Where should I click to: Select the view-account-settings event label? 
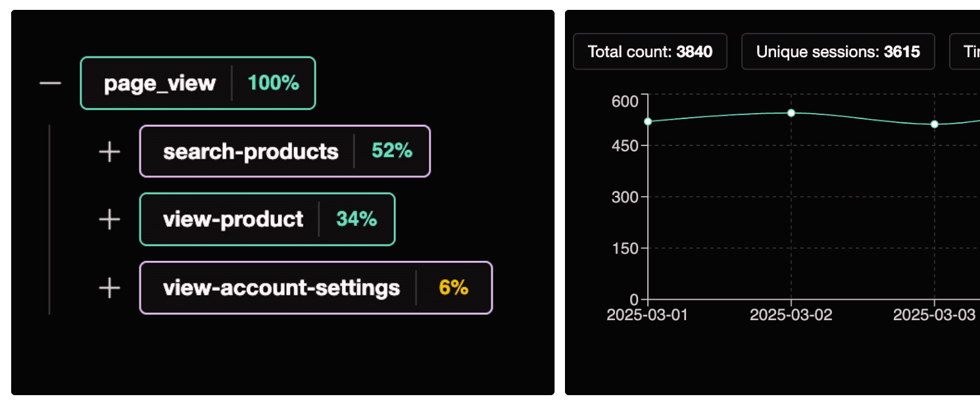click(281, 288)
